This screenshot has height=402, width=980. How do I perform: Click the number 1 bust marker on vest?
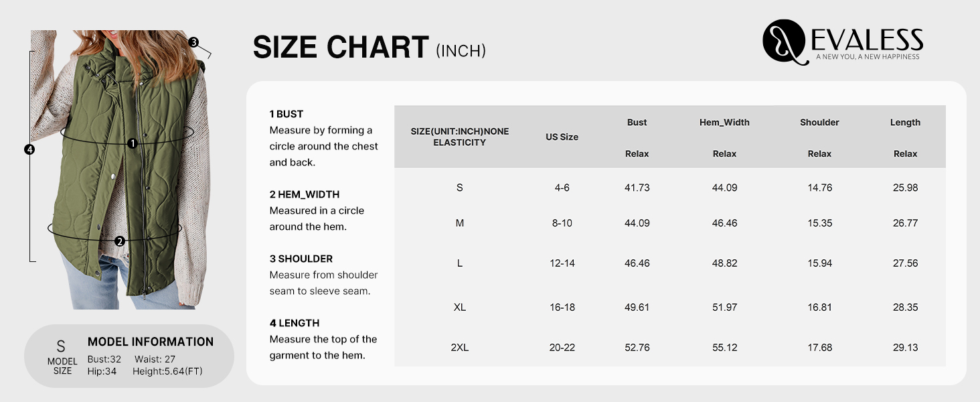(x=133, y=143)
